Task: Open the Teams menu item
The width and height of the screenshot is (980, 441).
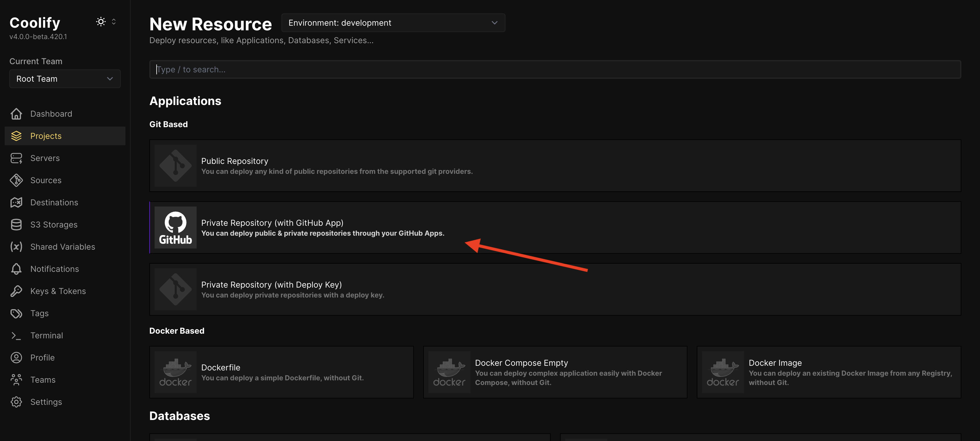Action: tap(65, 380)
